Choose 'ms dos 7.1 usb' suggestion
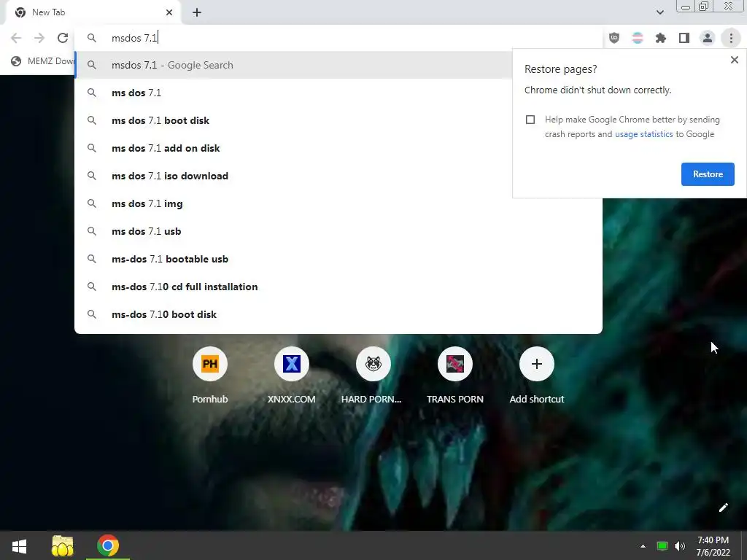The height and width of the screenshot is (560, 747). (x=338, y=231)
